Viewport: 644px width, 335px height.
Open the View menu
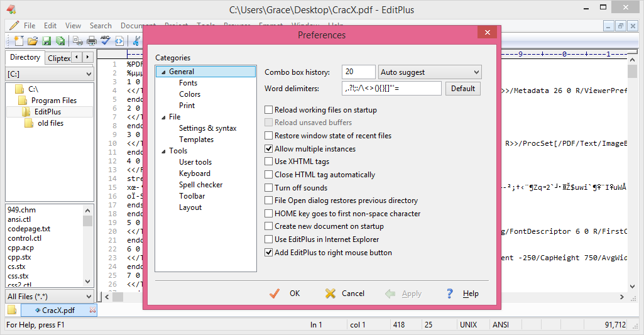(x=73, y=26)
